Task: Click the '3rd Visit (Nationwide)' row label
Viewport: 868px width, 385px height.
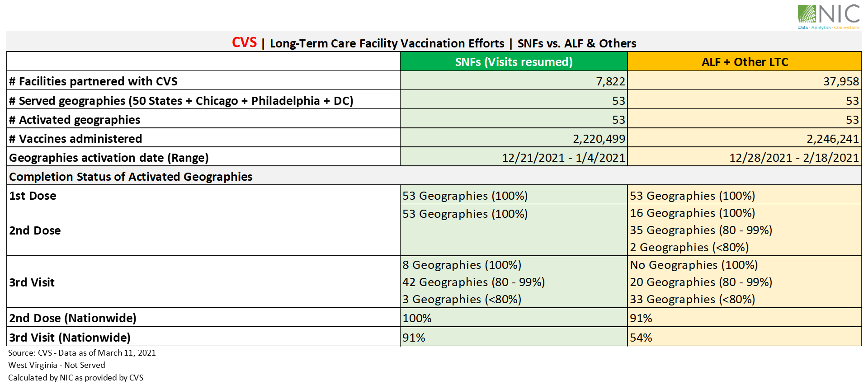Action: click(x=70, y=338)
